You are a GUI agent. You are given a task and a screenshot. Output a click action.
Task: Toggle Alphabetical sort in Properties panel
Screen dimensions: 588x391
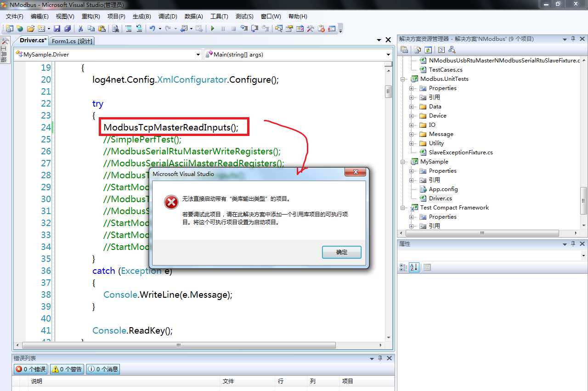tap(414, 267)
